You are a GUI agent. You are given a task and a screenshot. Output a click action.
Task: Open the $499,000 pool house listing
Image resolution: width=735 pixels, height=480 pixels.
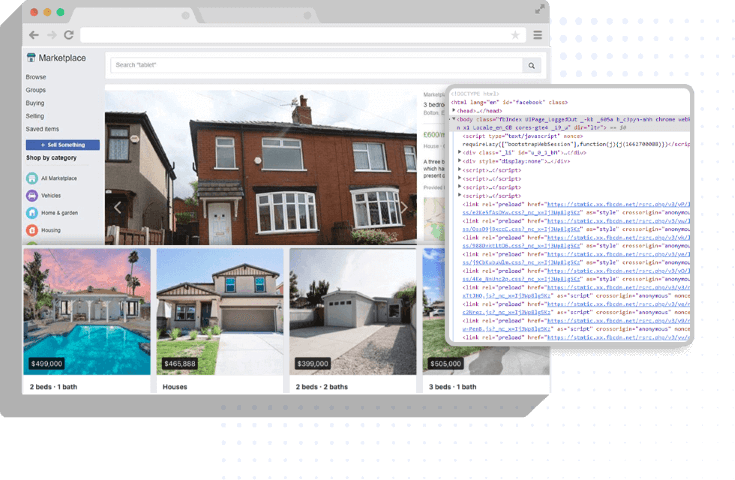tap(87, 311)
